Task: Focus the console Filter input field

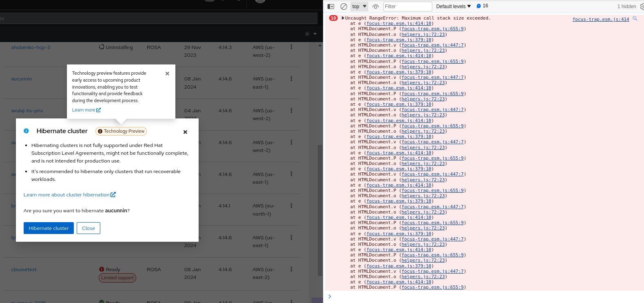Action: (407, 7)
